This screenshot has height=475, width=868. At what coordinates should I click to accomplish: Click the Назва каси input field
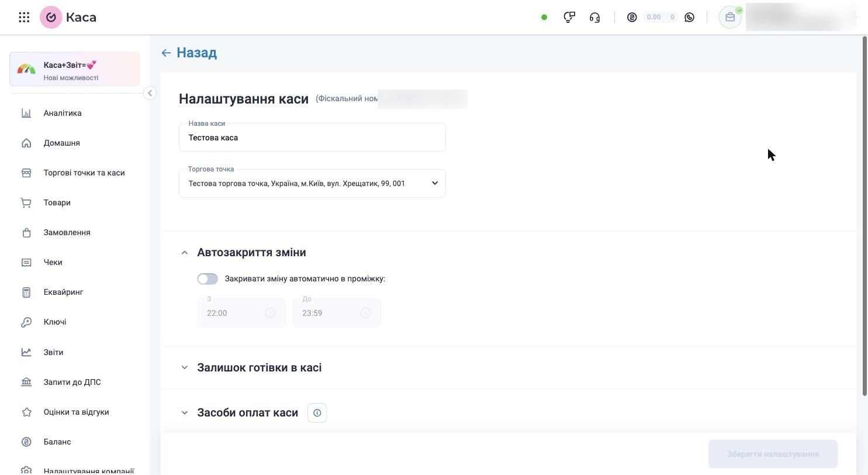point(312,137)
